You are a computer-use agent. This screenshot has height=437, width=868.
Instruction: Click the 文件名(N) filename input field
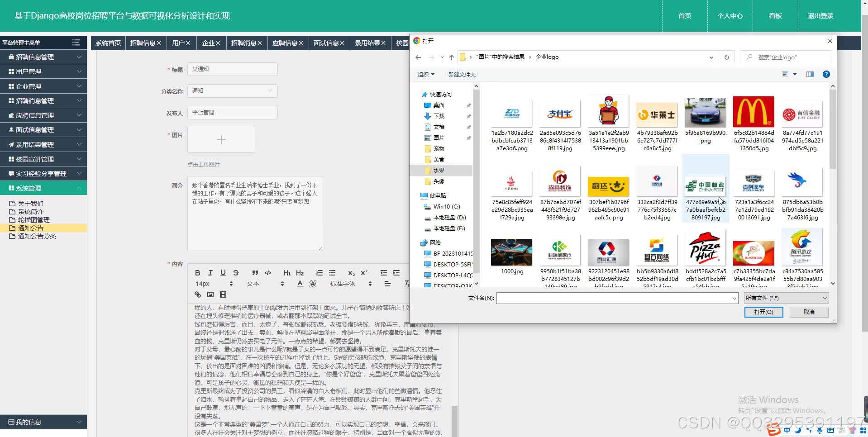[617, 298]
